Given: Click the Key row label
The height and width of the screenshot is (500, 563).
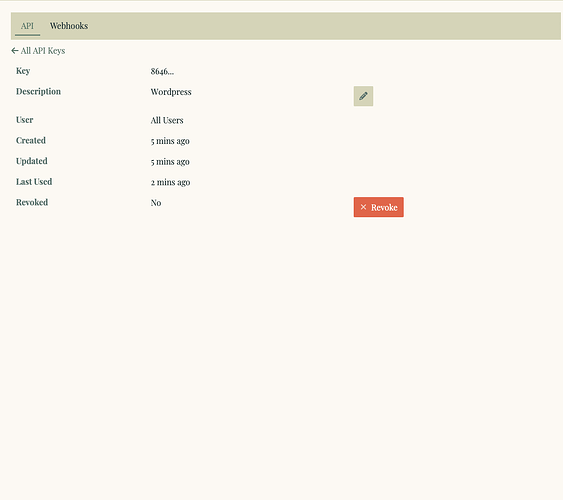Looking at the screenshot, I should pyautogui.click(x=23, y=71).
